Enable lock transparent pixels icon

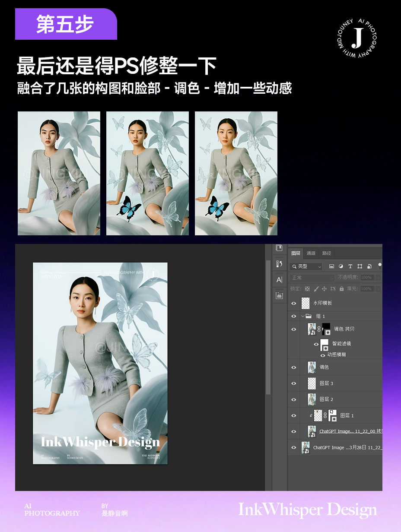(307, 288)
